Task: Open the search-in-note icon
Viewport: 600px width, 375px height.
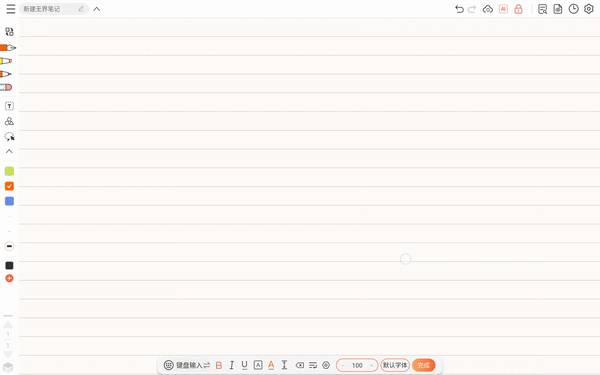Action: tap(542, 9)
